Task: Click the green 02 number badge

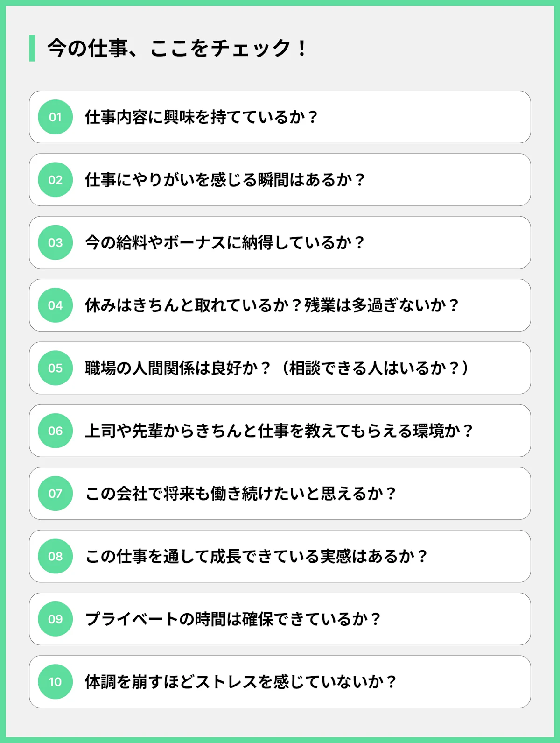Action: tap(55, 180)
